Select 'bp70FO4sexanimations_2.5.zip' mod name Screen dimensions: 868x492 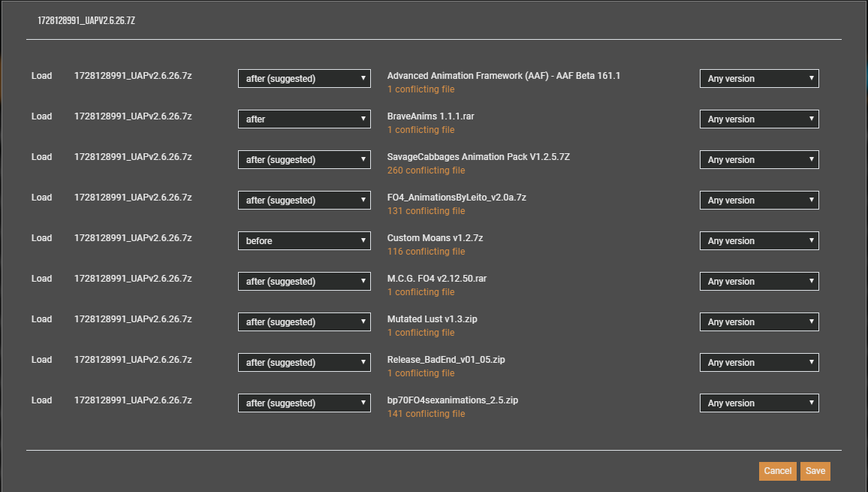(452, 400)
